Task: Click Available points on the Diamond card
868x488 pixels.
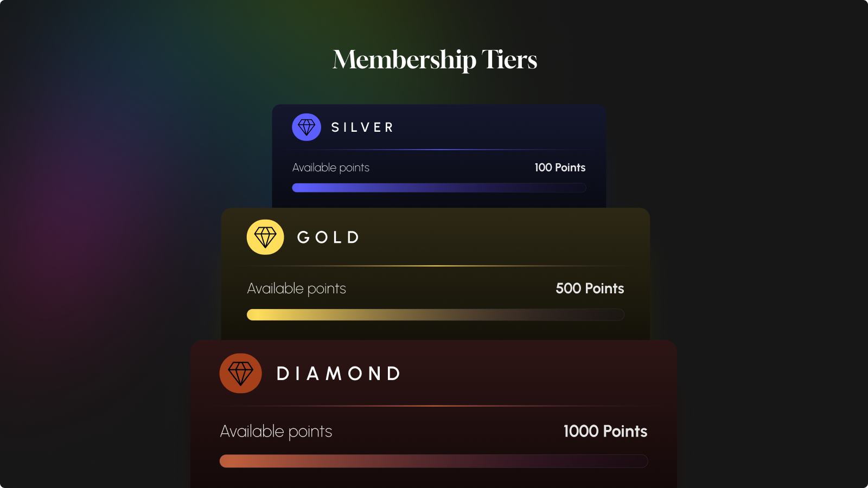Action: click(276, 432)
